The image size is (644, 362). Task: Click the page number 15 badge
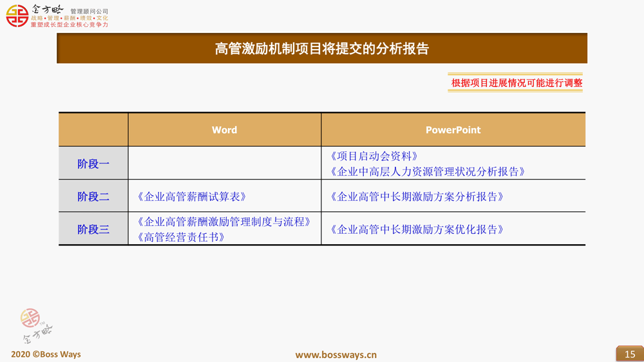[630, 354]
